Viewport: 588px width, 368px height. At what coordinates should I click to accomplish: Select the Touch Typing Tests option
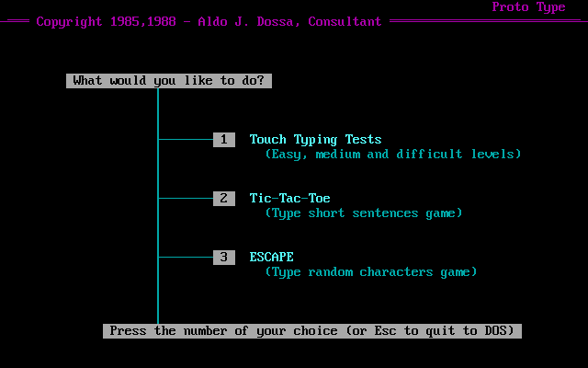[315, 140]
